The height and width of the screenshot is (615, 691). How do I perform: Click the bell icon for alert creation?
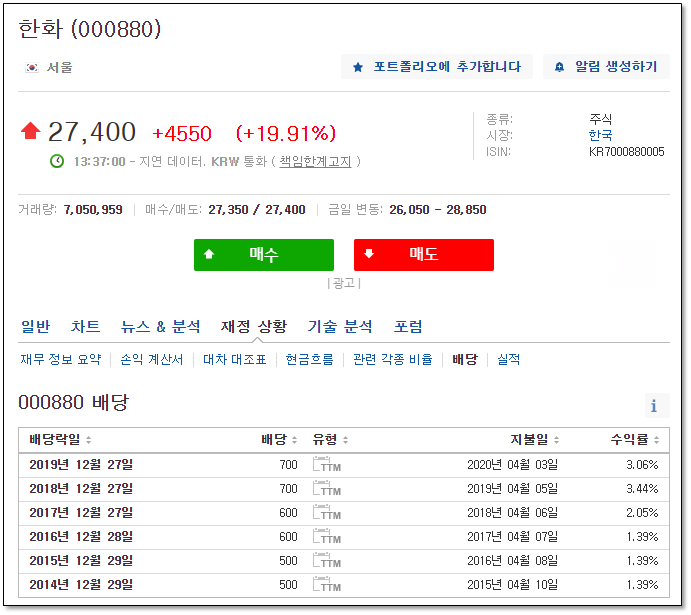click(x=559, y=67)
